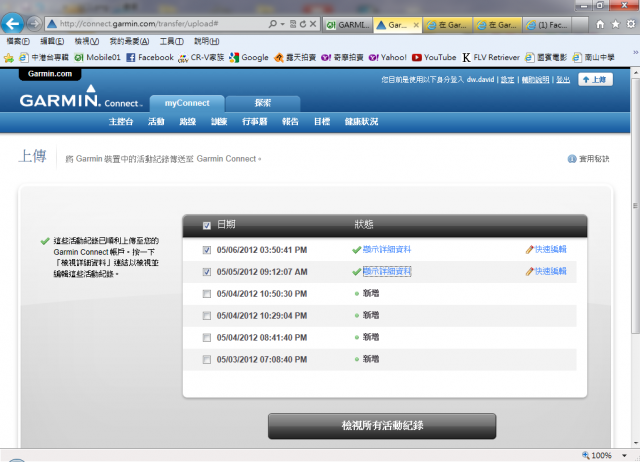This screenshot has width=640, height=462.
Task: Open the 我的最愛(A) menu
Action: tap(129, 41)
